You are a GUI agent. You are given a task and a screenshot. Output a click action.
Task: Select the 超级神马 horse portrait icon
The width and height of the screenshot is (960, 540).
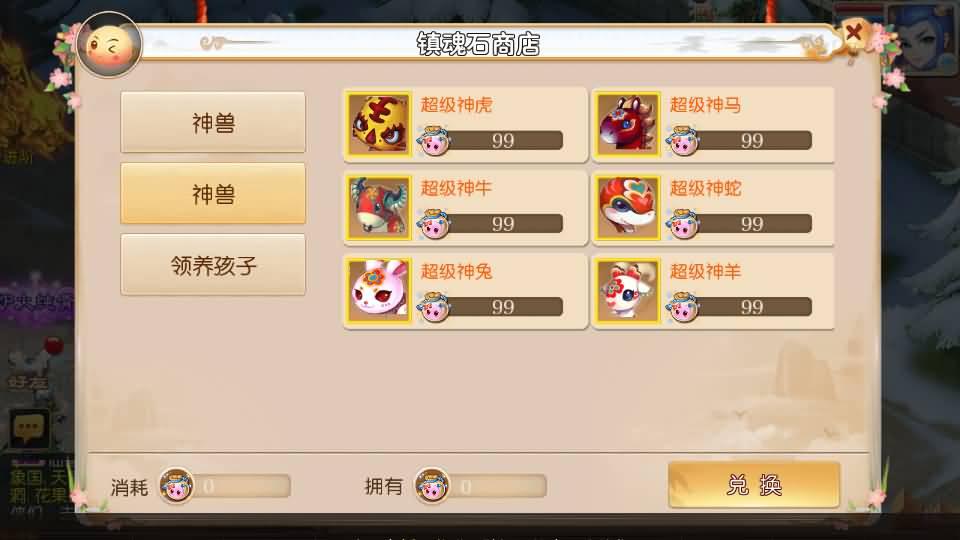(x=628, y=124)
